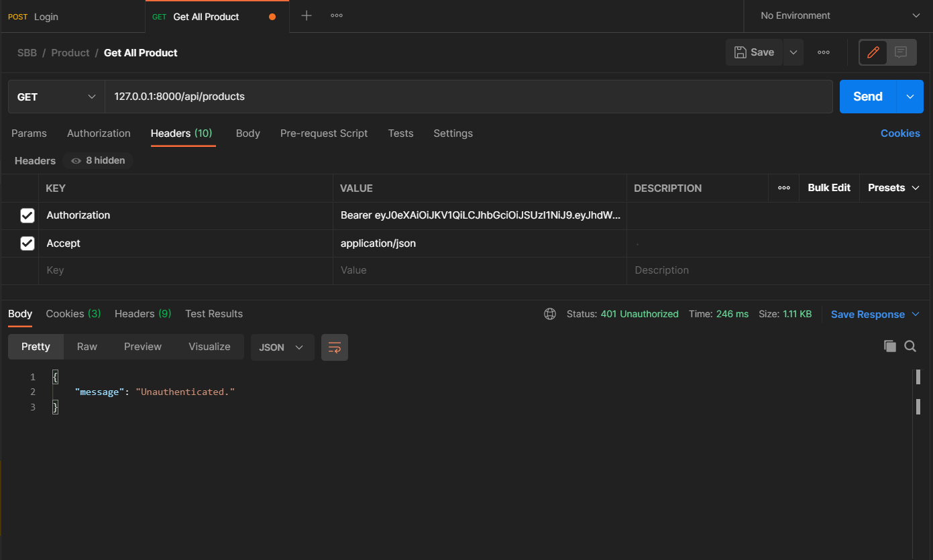Viewport: 933px width, 560px height.
Task: Click the Product breadcrumb link
Action: 70,53
